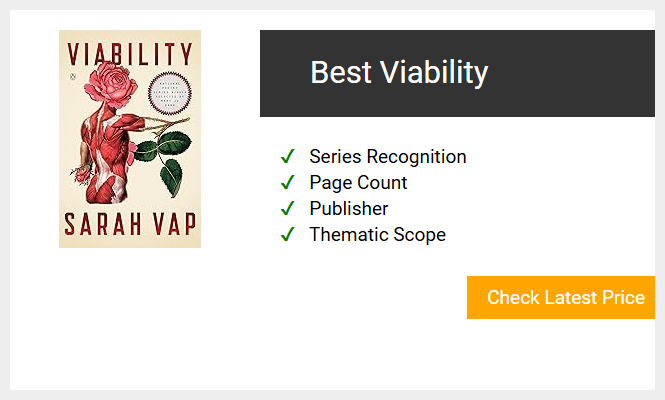
Task: Select the Thematic Scope feature text
Action: click(377, 234)
